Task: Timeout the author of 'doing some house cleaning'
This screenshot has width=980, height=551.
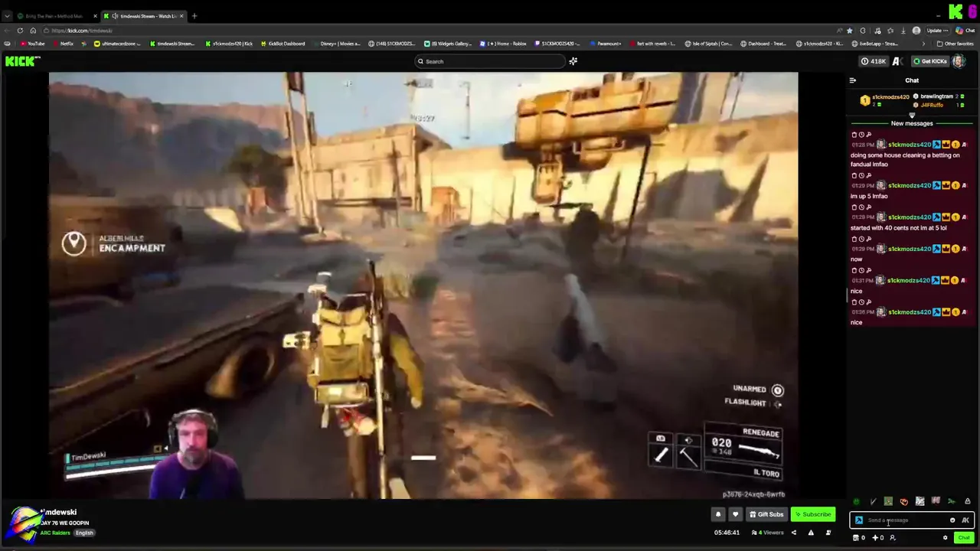Action: point(861,135)
